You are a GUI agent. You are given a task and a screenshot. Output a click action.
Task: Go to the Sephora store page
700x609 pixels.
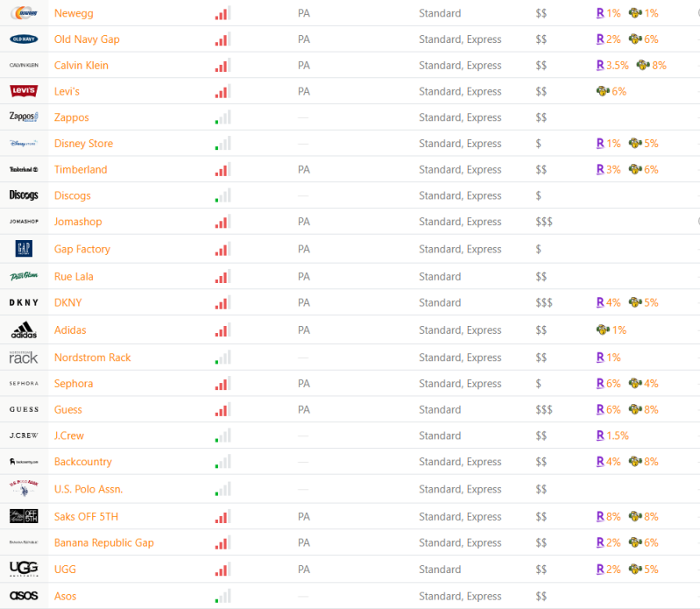(x=74, y=384)
